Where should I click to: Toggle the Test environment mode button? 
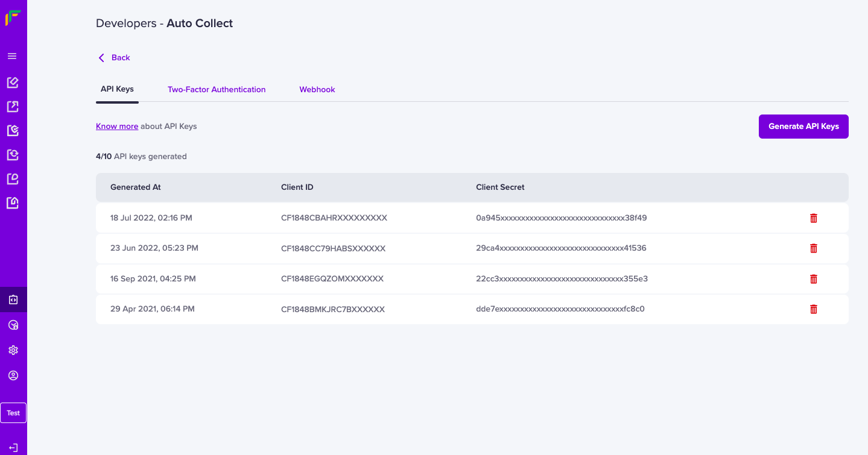(13, 413)
